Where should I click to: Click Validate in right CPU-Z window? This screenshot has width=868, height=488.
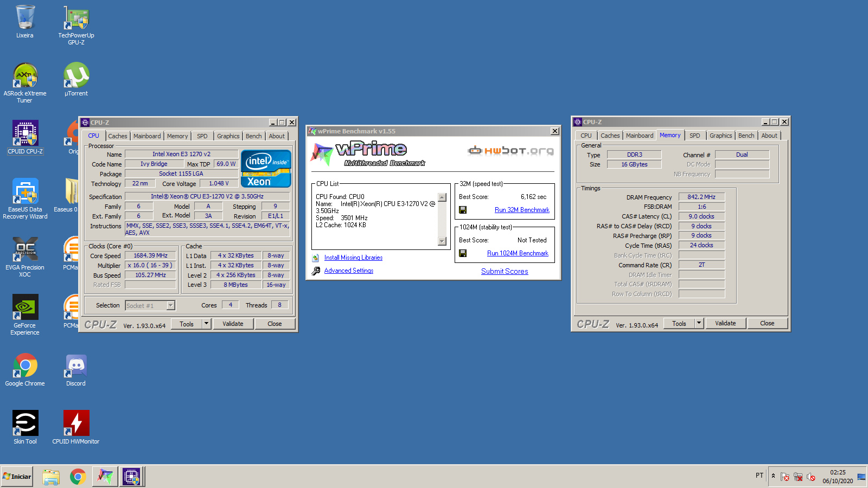pos(725,323)
